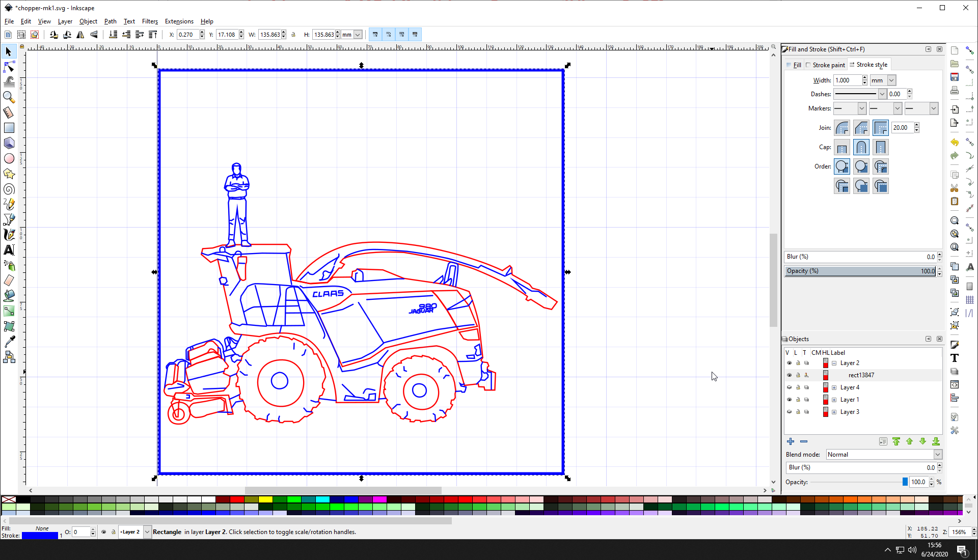The width and height of the screenshot is (978, 560).
Task: Open the start markers dropdown
Action: 861,108
